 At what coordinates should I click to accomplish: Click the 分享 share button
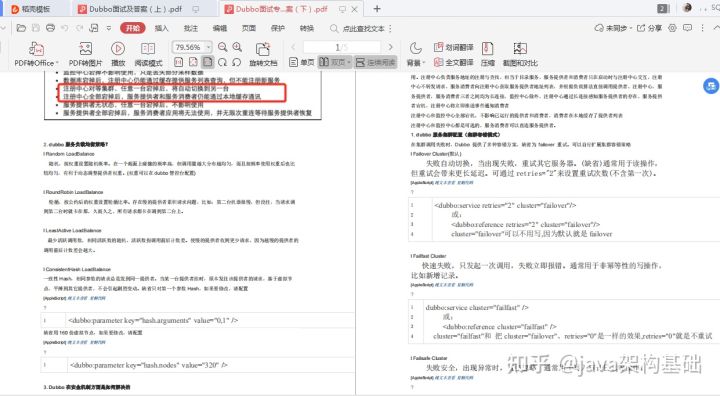(649, 28)
